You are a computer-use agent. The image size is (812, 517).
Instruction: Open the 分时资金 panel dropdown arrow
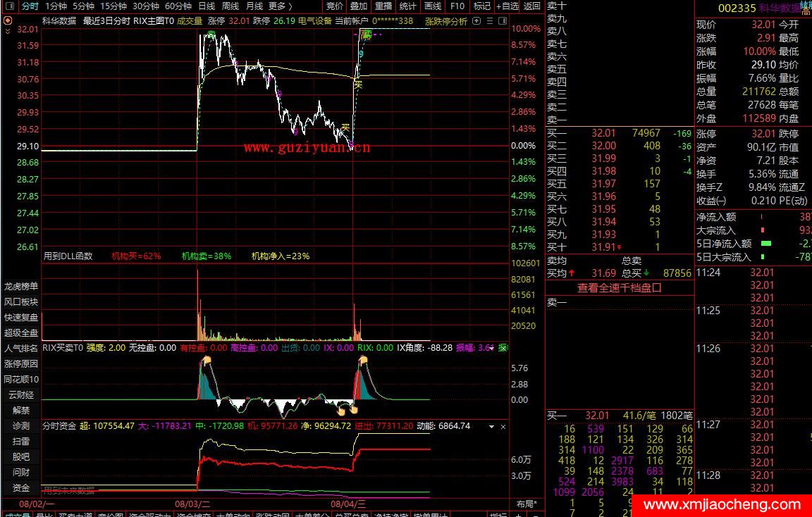492,427
